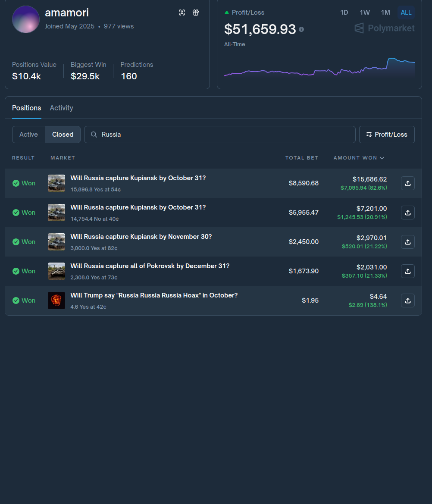Open "Will Russia capture all of Pokrovsk" market
Viewport: 432px width, 504px height.
point(150,266)
